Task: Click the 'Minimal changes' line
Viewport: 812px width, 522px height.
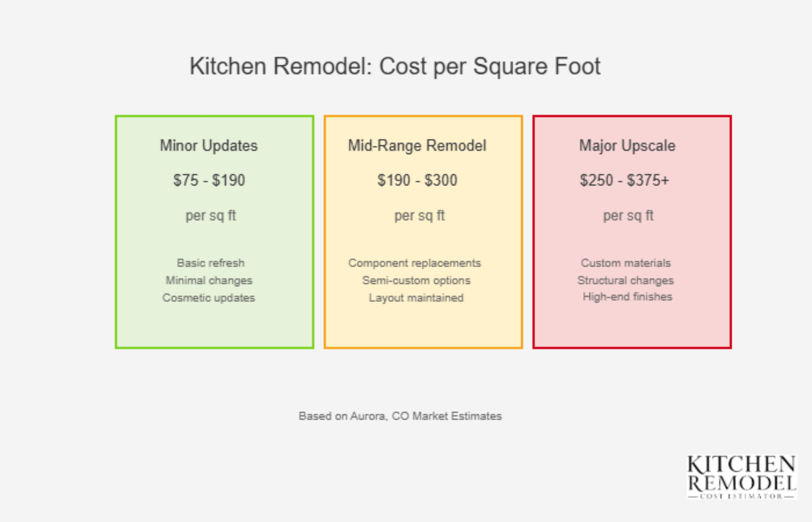Action: tap(209, 280)
